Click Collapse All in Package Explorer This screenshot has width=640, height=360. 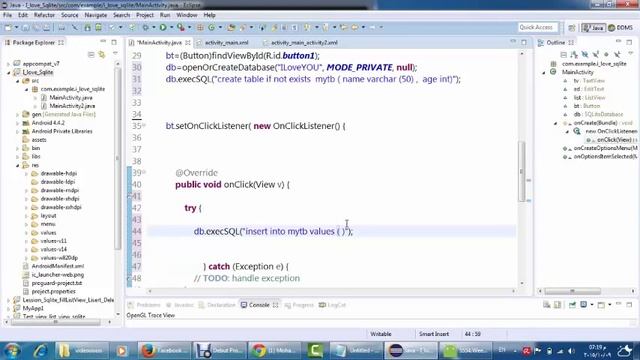tap(91, 54)
